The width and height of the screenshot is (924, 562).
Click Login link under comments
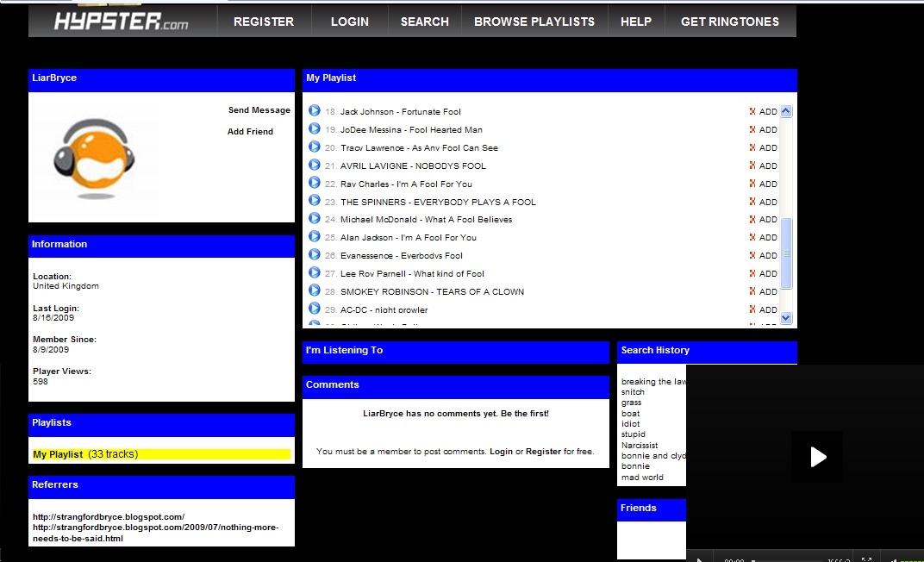501,452
